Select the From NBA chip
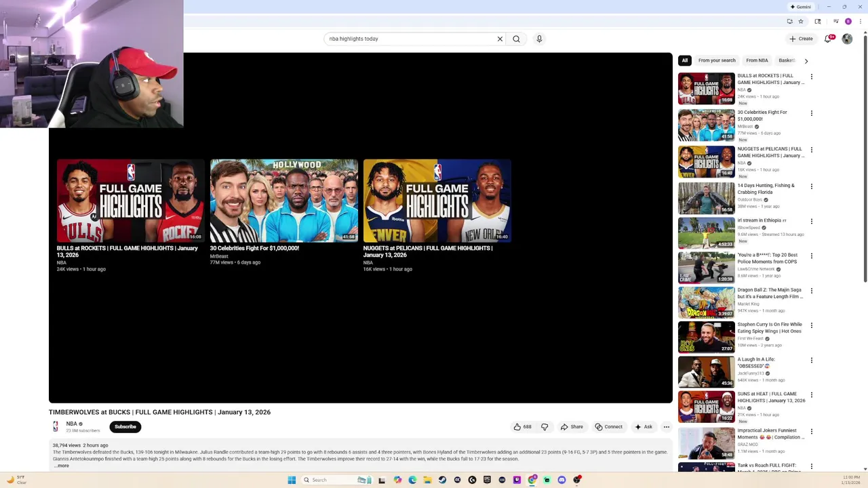Screen dimensions: 868x488 pos(757,60)
